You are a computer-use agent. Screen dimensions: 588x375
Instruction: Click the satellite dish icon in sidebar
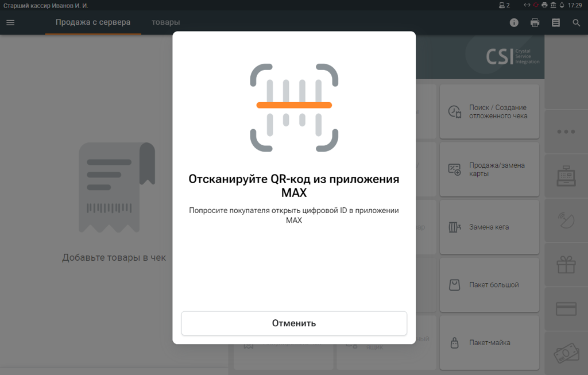click(x=566, y=220)
